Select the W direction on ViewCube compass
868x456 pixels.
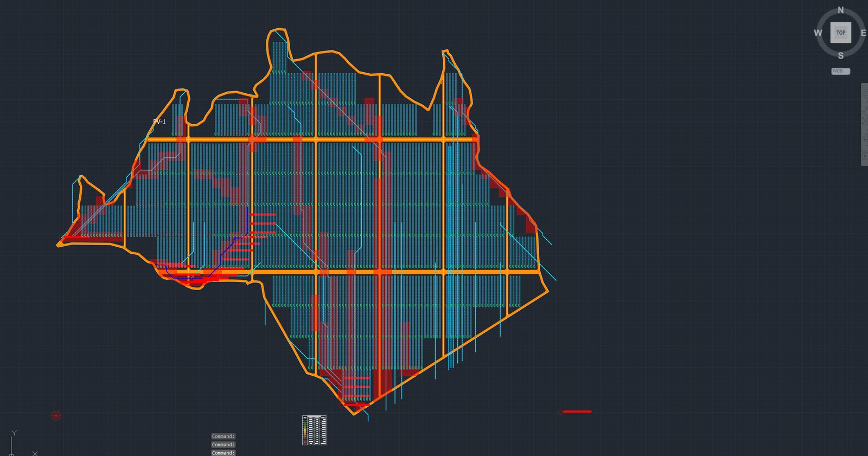818,33
